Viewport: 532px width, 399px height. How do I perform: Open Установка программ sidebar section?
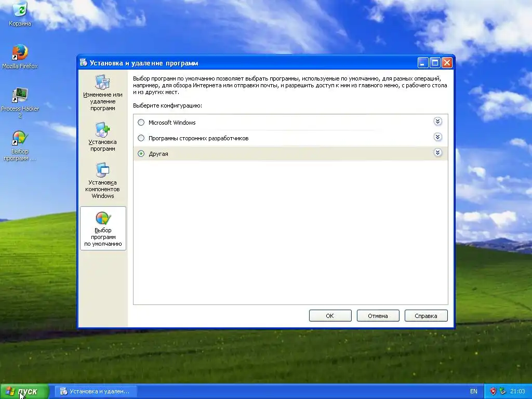[x=103, y=137]
